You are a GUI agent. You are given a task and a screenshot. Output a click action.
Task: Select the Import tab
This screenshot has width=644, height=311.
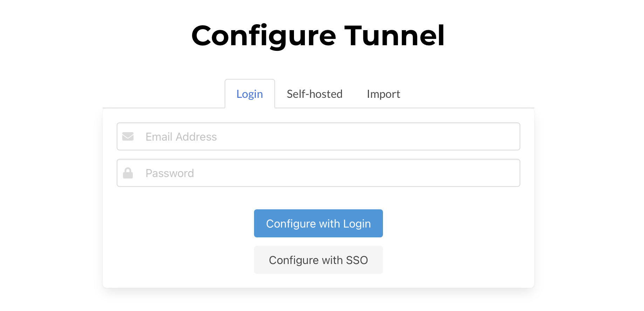(383, 94)
